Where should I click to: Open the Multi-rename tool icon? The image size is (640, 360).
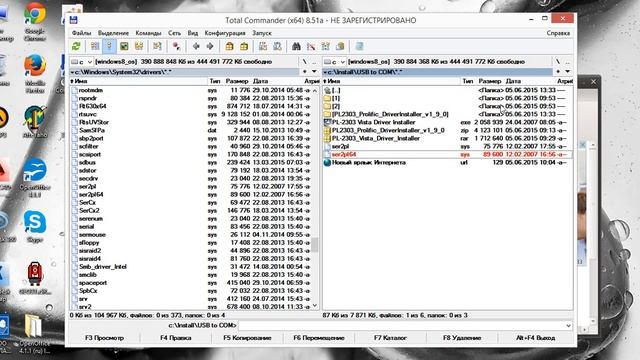tap(311, 46)
